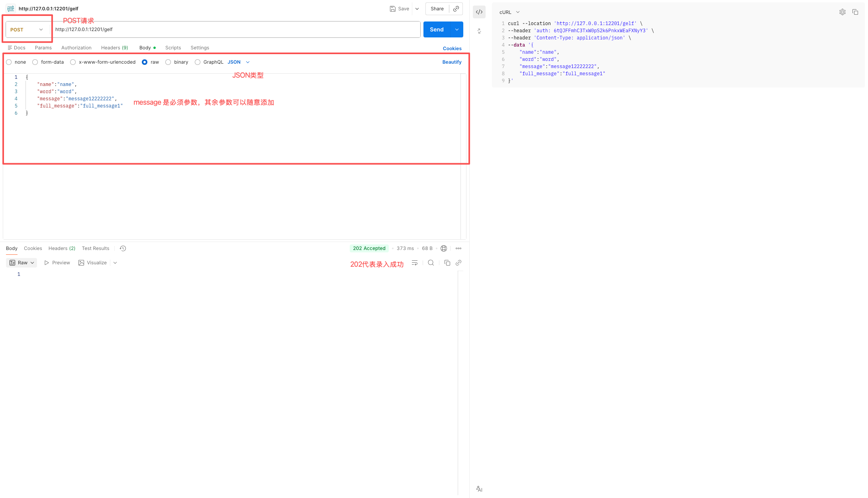Toggle the response line wrap icon
868x498 pixels.
(414, 263)
